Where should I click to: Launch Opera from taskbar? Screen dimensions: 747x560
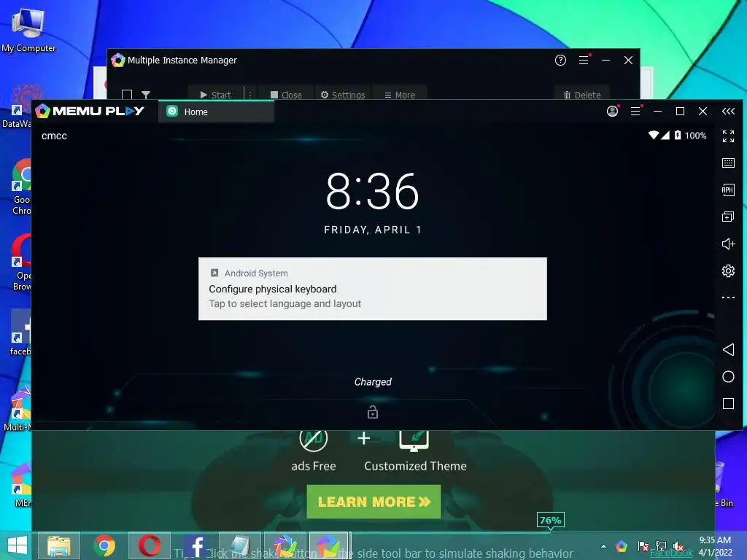click(x=150, y=545)
